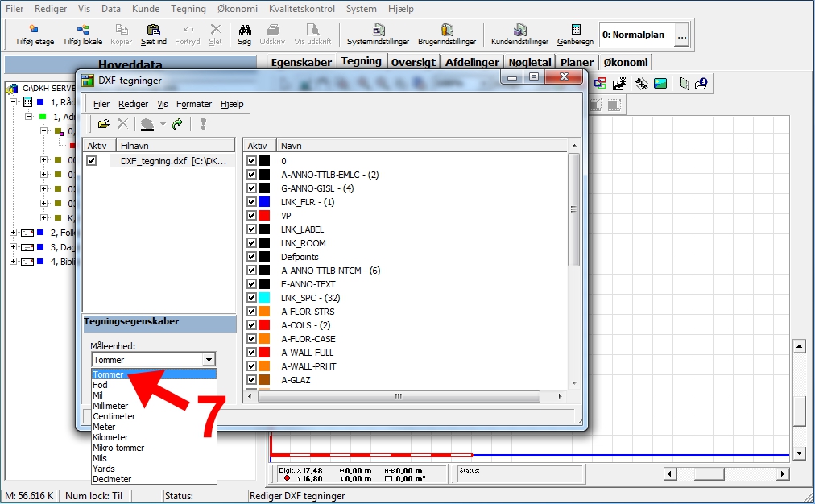Click delete X icon in DXF-tegninger toolbar
The image size is (815, 504).
tap(122, 124)
